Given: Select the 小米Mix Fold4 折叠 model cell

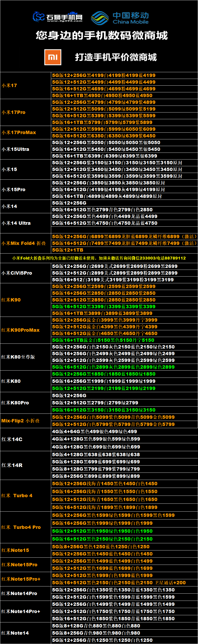Looking at the screenshot, I should [x=25, y=243].
